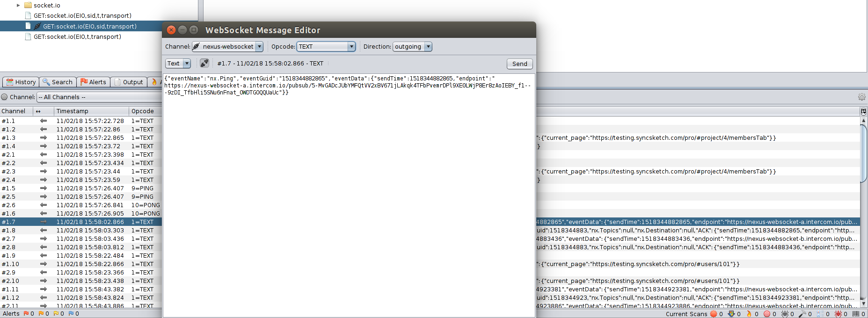The height and width of the screenshot is (318, 868).
Task: Open the Channel dropdown showing nexus-websocket
Action: 227,46
